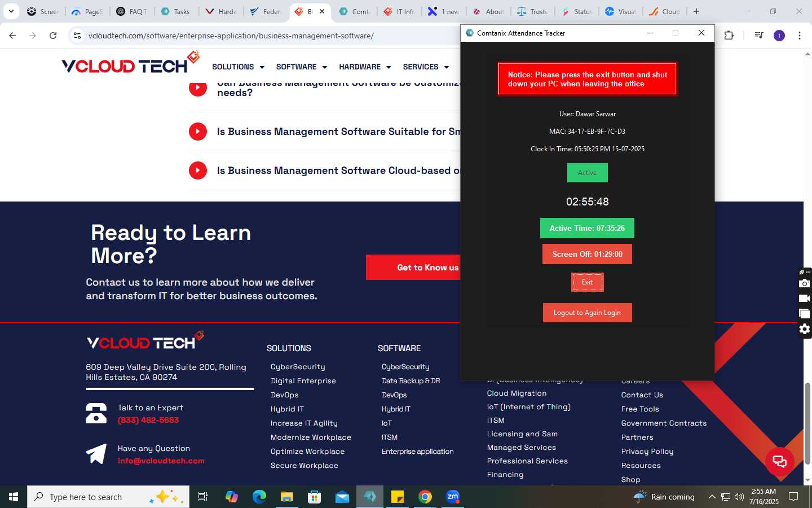Switch to the Status browser tab
The width and height of the screenshot is (812, 508).
577,11
